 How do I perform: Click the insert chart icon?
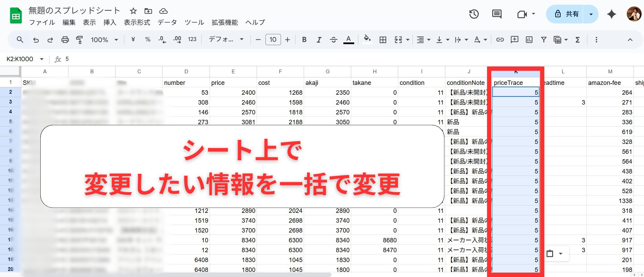pyautogui.click(x=529, y=40)
